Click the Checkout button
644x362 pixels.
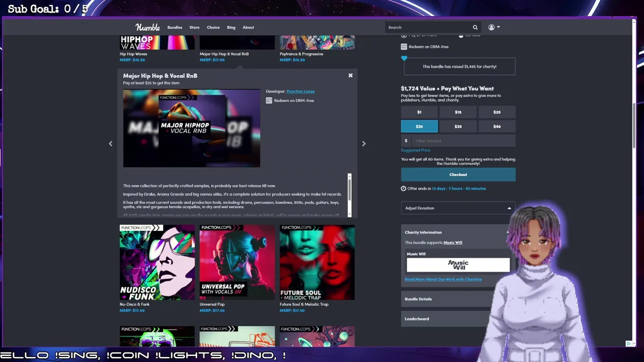458,174
